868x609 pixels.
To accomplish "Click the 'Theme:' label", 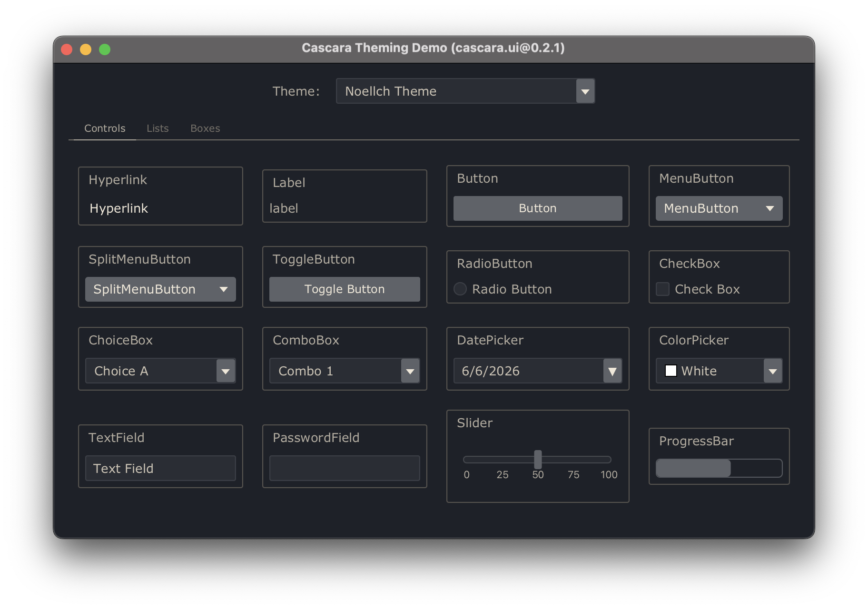I will point(296,91).
